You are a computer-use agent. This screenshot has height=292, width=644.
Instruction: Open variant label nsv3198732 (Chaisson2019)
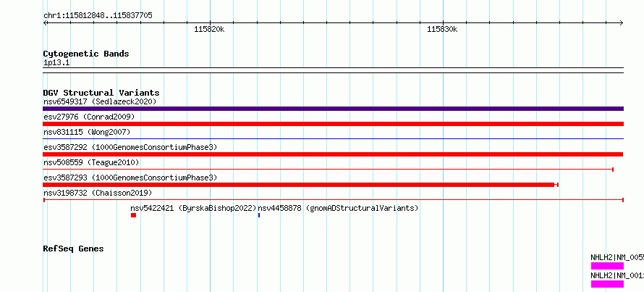coord(98,193)
